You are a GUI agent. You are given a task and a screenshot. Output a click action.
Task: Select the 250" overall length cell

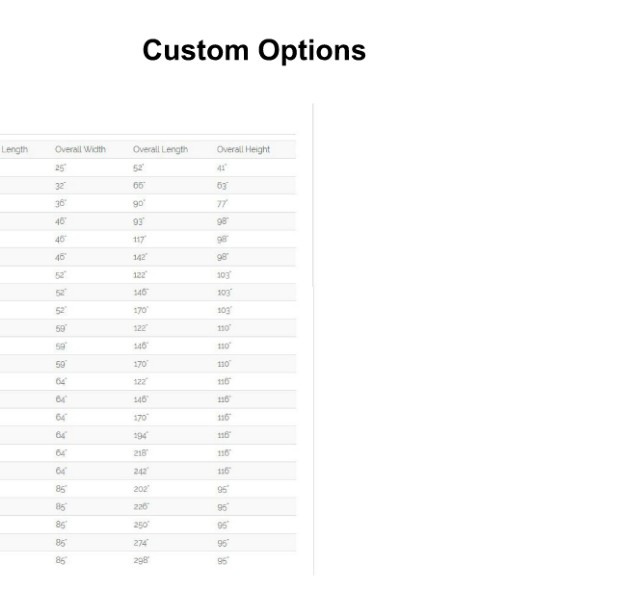[x=141, y=525]
